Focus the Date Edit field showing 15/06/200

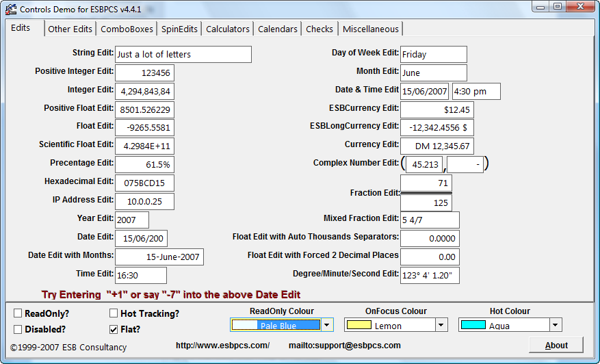pyautogui.click(x=141, y=238)
